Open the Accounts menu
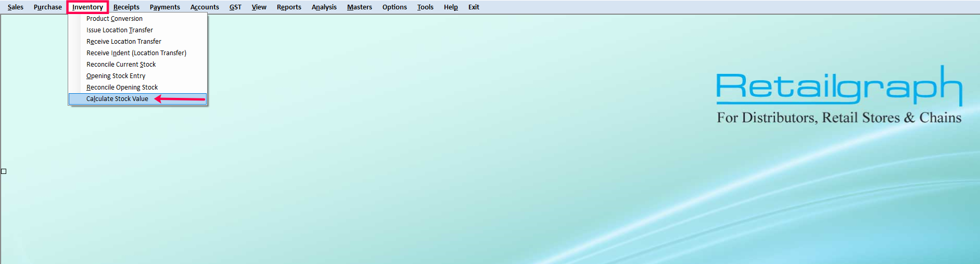Image resolution: width=980 pixels, height=264 pixels. point(205,7)
